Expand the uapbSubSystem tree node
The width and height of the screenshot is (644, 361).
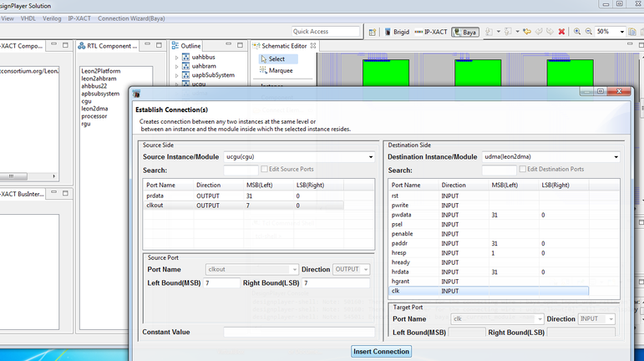click(x=177, y=76)
